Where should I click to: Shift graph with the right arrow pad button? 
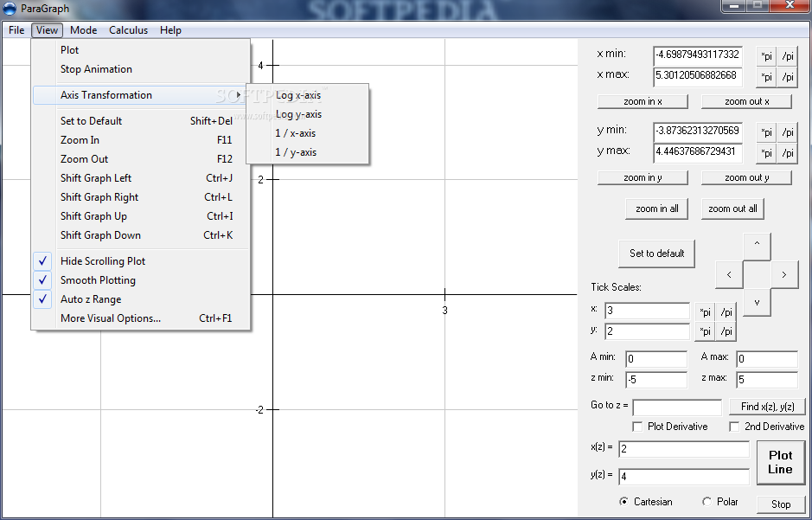point(784,274)
